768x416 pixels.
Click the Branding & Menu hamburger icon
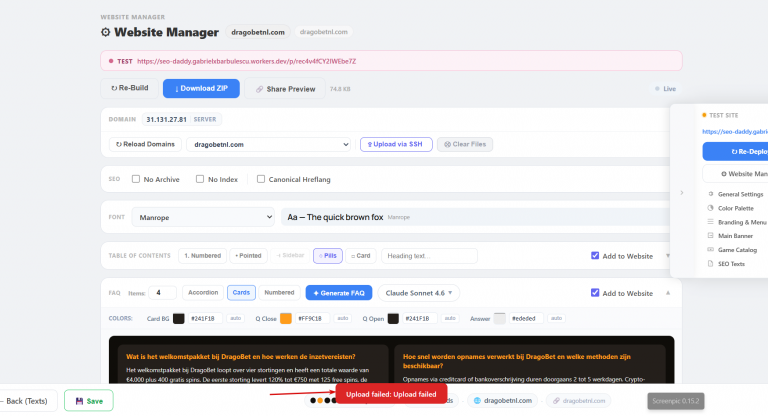(711, 222)
